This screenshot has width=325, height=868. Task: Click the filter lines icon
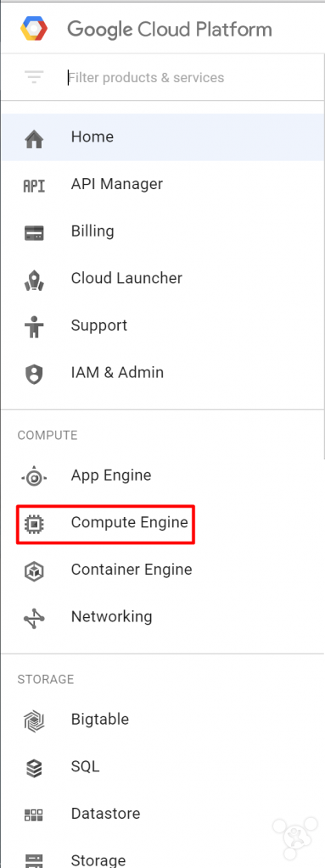[34, 77]
